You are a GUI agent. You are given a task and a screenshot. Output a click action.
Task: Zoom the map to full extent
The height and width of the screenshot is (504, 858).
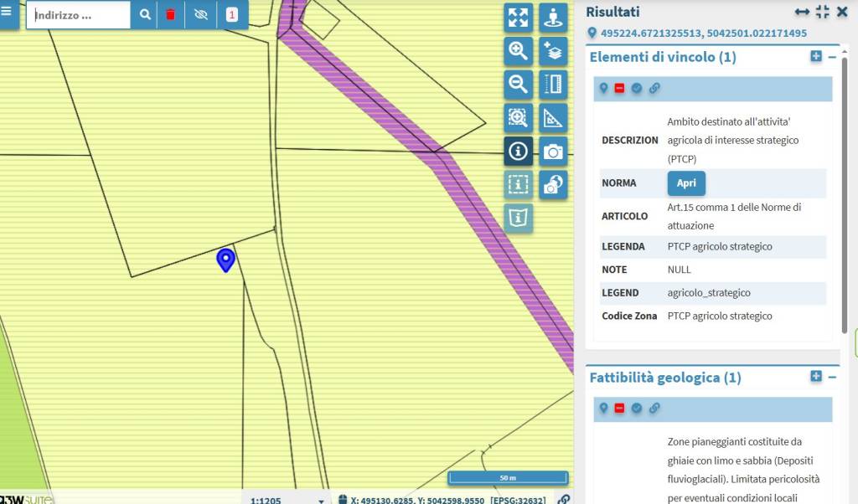pyautogui.click(x=518, y=18)
